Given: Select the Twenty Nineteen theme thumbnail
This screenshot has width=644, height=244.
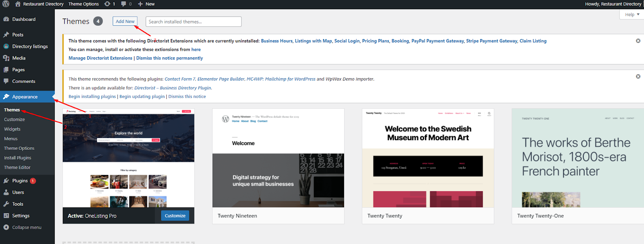Looking at the screenshot, I should 278,158.
